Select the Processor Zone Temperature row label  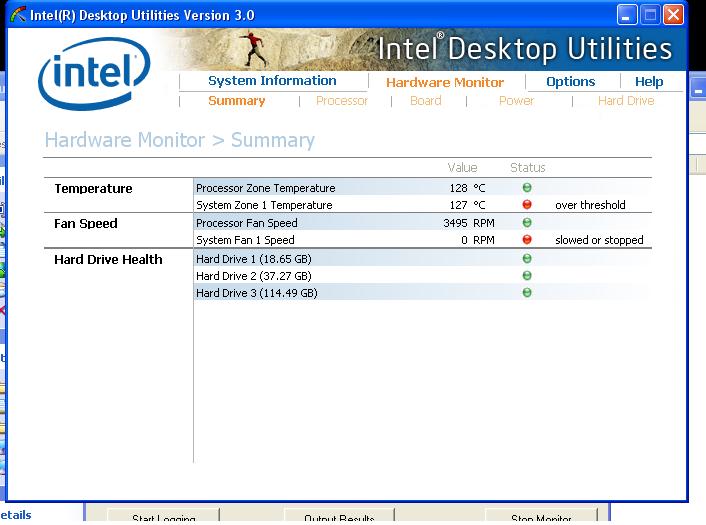[266, 188]
